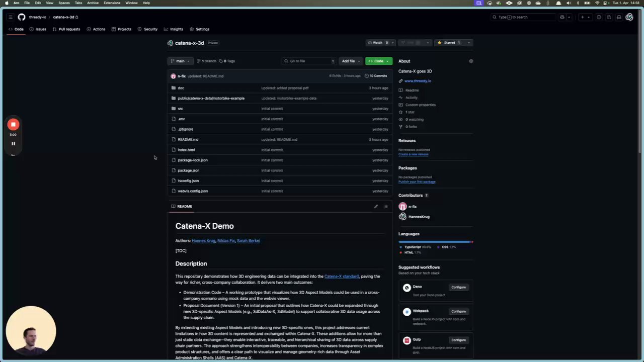Open the Archive menu in the menu bar
Viewport: 644px width, 362px height.
coord(93,3)
